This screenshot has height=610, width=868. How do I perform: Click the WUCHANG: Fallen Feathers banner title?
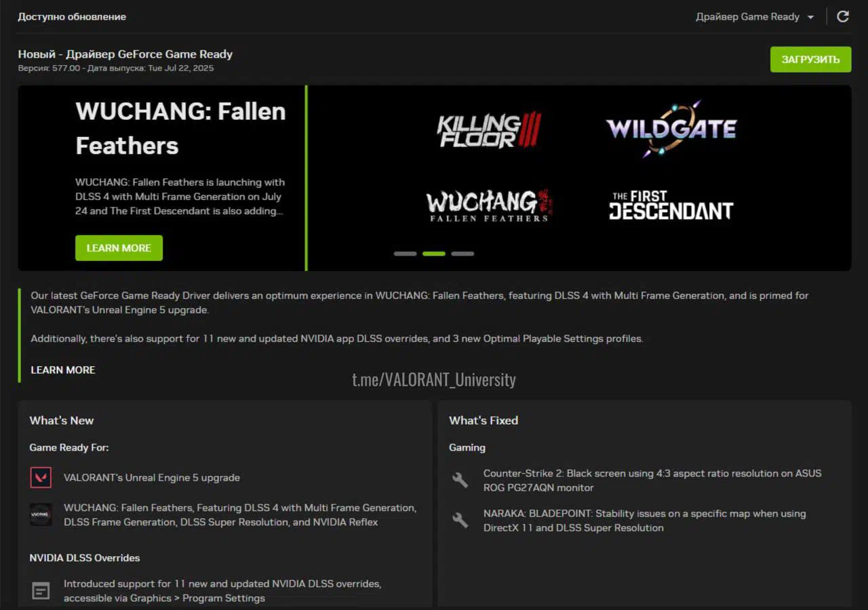[180, 128]
